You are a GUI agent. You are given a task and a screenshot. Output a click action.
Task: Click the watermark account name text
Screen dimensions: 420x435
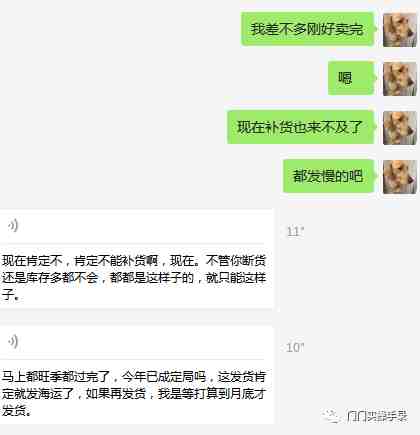(x=377, y=416)
